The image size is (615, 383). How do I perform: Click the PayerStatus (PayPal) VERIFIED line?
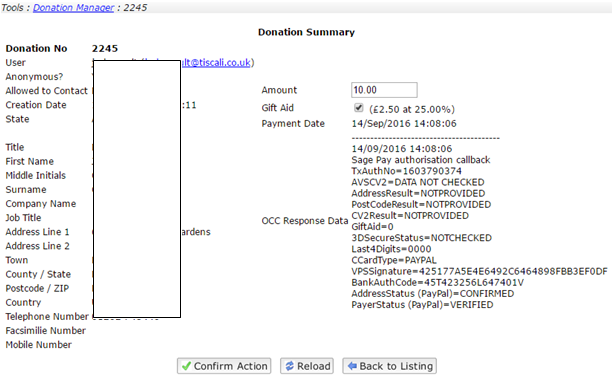[422, 305]
